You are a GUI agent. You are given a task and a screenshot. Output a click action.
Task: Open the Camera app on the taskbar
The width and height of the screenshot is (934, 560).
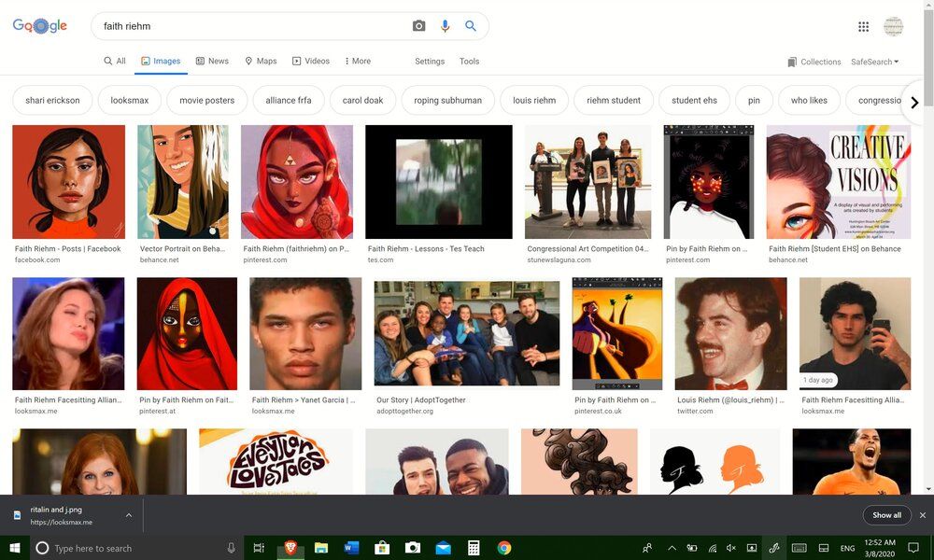click(x=412, y=548)
